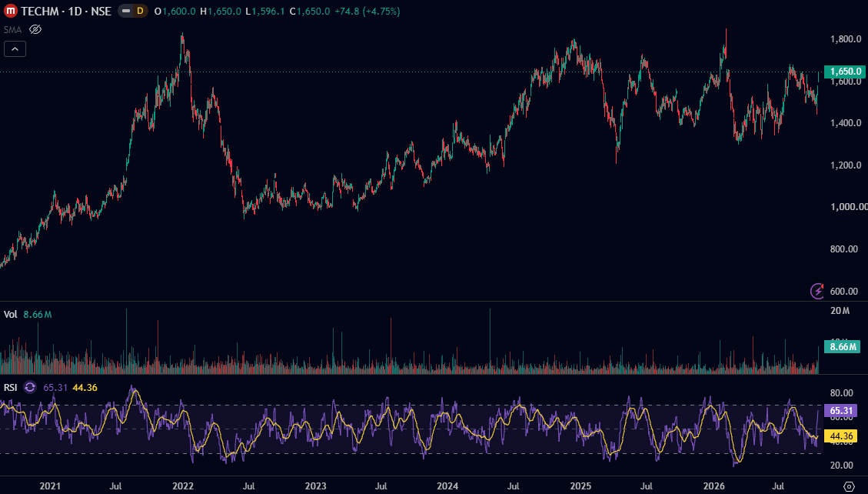Click the purple lightning quick-action icon

pyautogui.click(x=817, y=291)
